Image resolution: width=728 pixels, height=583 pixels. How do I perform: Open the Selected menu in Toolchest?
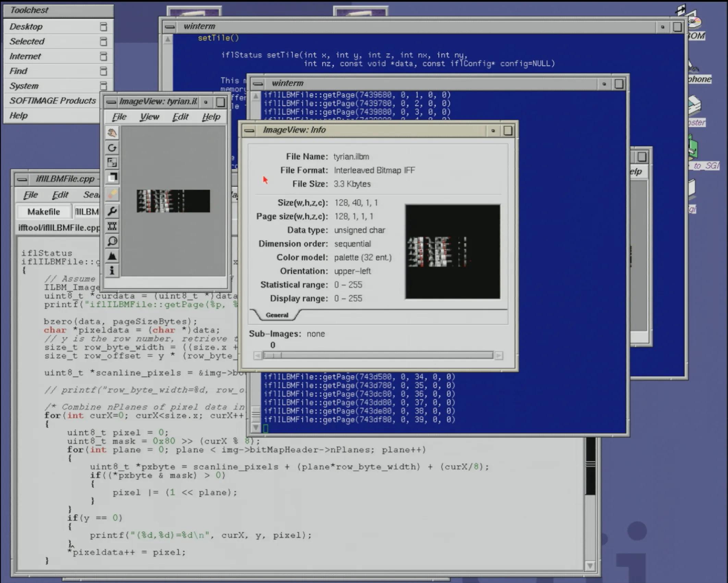(58, 41)
